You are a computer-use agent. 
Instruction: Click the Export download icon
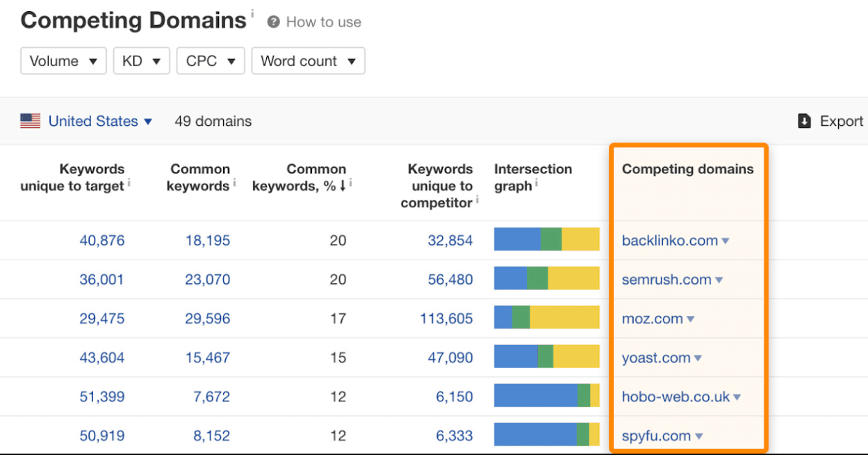[x=805, y=121]
